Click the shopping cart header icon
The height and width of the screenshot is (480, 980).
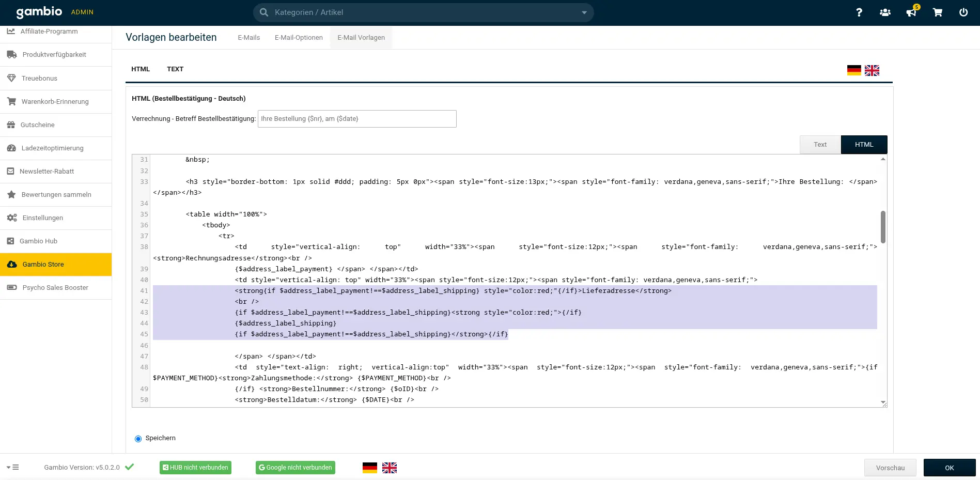click(x=937, y=12)
